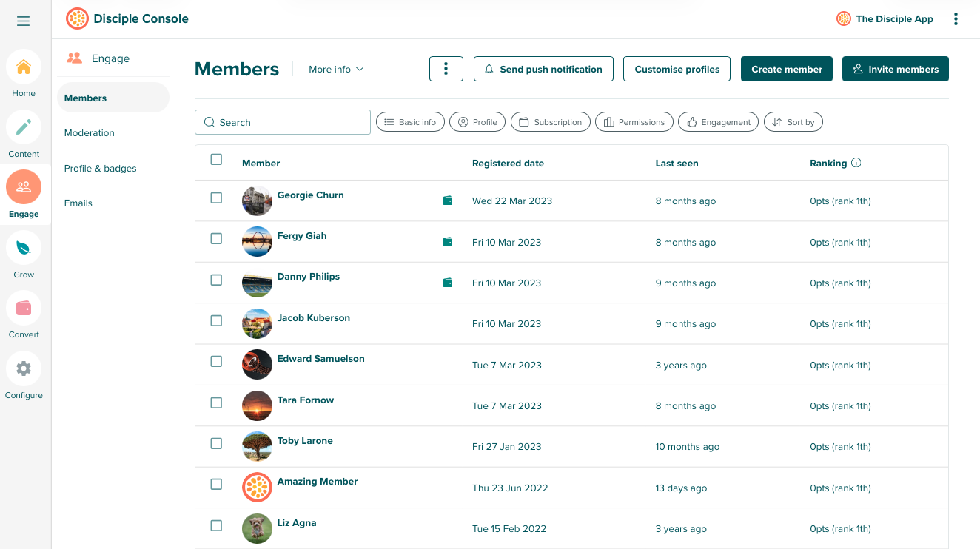Tick the select-all members checkbox
Screen dimensions: 980x549
click(216, 160)
